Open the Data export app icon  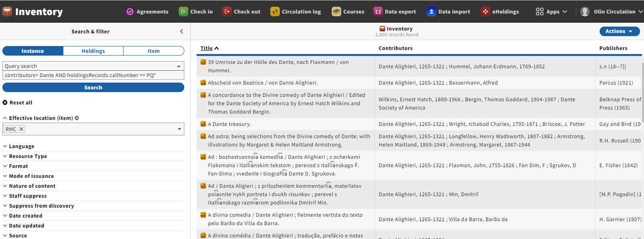pos(378,12)
